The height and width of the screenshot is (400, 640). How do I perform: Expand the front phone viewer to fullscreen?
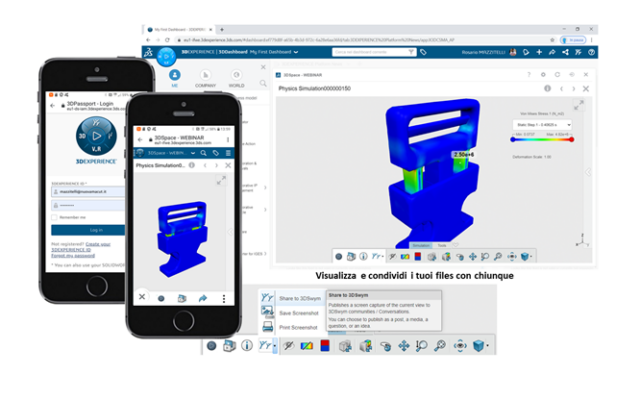click(221, 180)
